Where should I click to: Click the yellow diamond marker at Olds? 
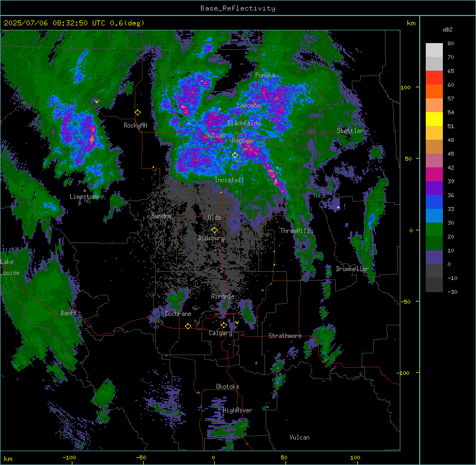[214, 230]
